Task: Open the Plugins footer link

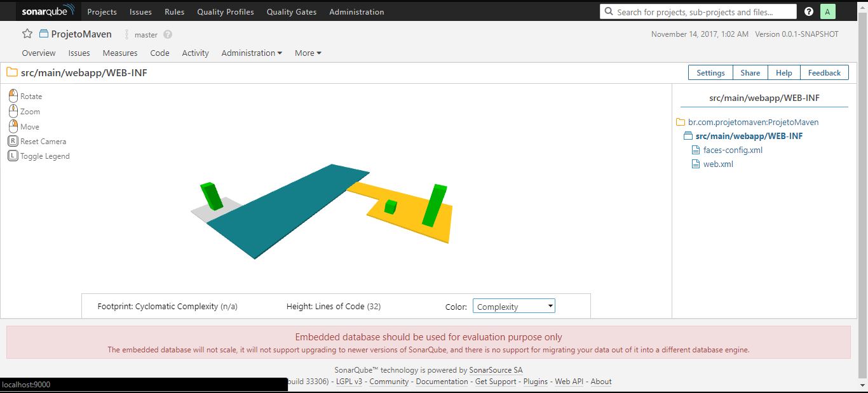Action: [x=536, y=382]
